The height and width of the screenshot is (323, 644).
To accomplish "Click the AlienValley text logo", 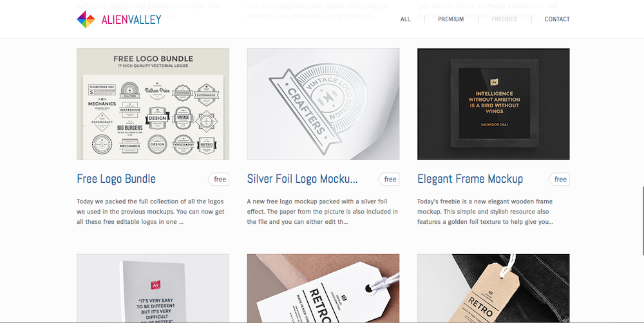I will (x=131, y=19).
